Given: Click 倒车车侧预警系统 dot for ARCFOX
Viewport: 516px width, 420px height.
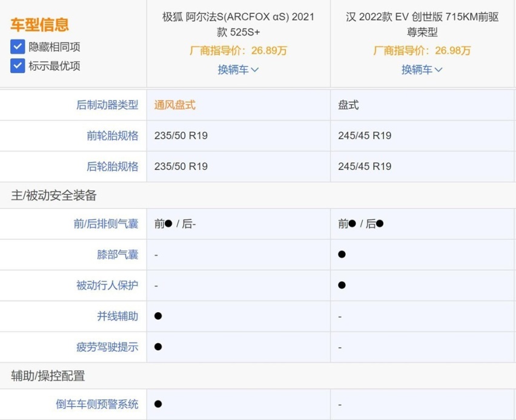Looking at the screenshot, I should point(158,404).
